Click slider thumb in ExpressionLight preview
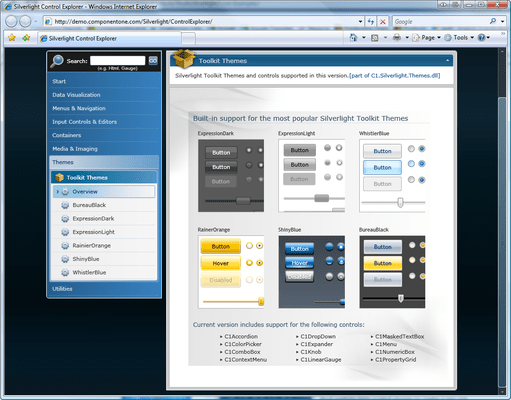 coord(322,198)
